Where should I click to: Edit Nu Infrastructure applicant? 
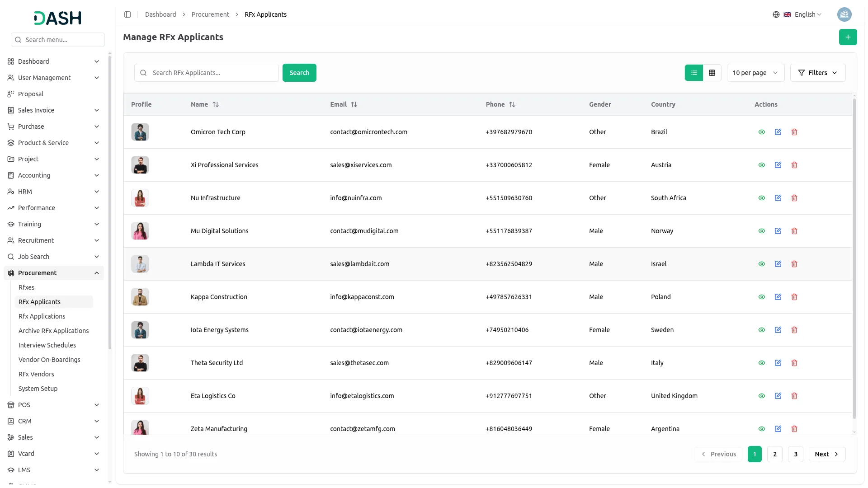(x=778, y=198)
